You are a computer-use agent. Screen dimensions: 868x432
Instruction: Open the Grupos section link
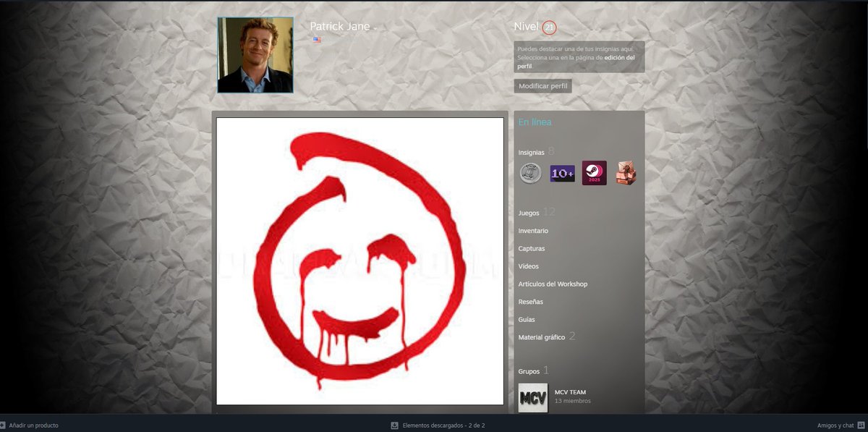point(529,371)
